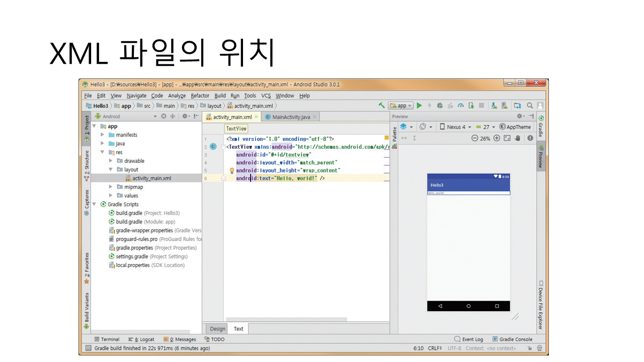
Task: Select the pan hand tool in Preview
Action: point(517,138)
